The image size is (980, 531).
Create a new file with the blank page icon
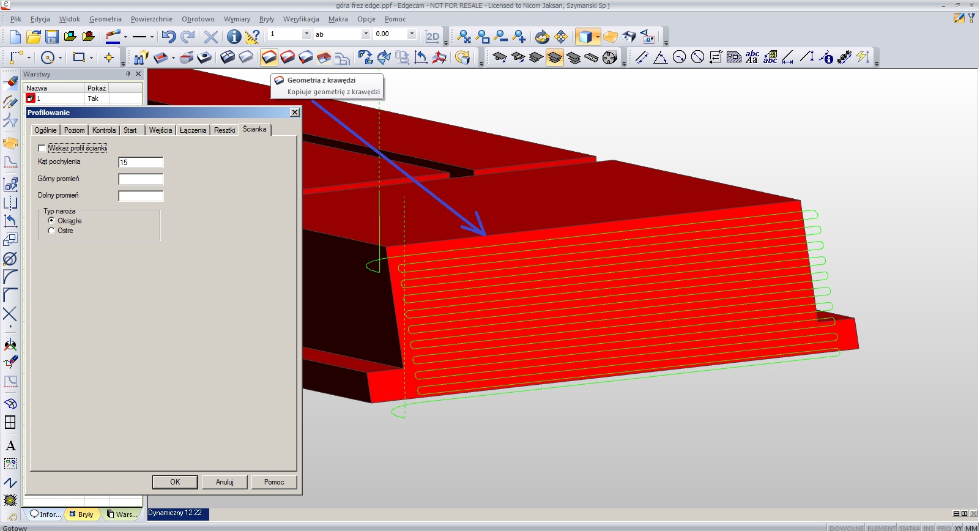[x=15, y=37]
